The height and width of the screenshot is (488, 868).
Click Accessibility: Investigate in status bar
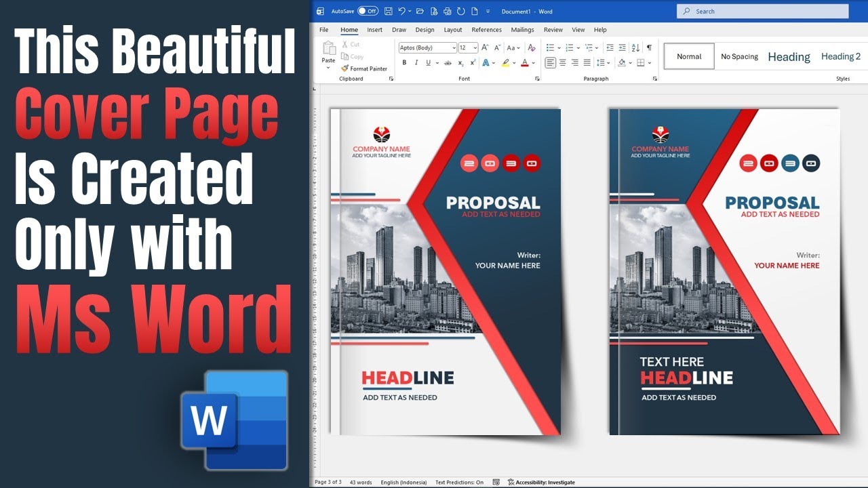[541, 483]
